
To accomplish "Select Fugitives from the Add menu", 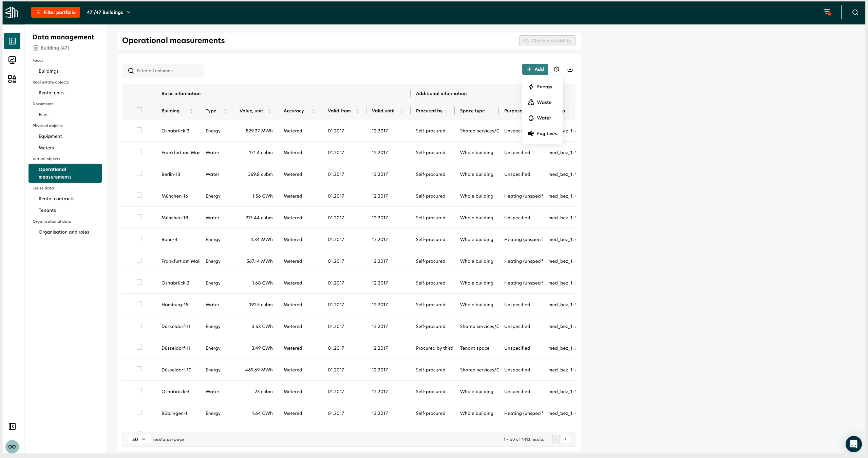I will pyautogui.click(x=542, y=133).
